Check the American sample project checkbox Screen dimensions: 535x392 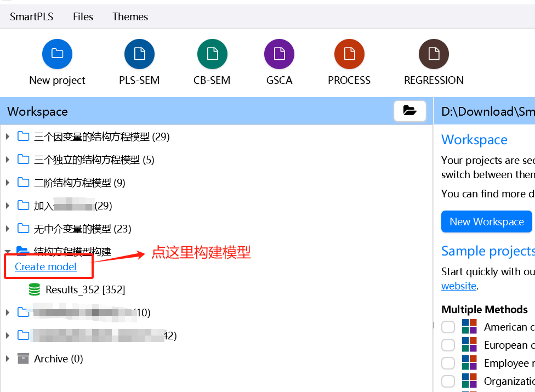coord(448,327)
